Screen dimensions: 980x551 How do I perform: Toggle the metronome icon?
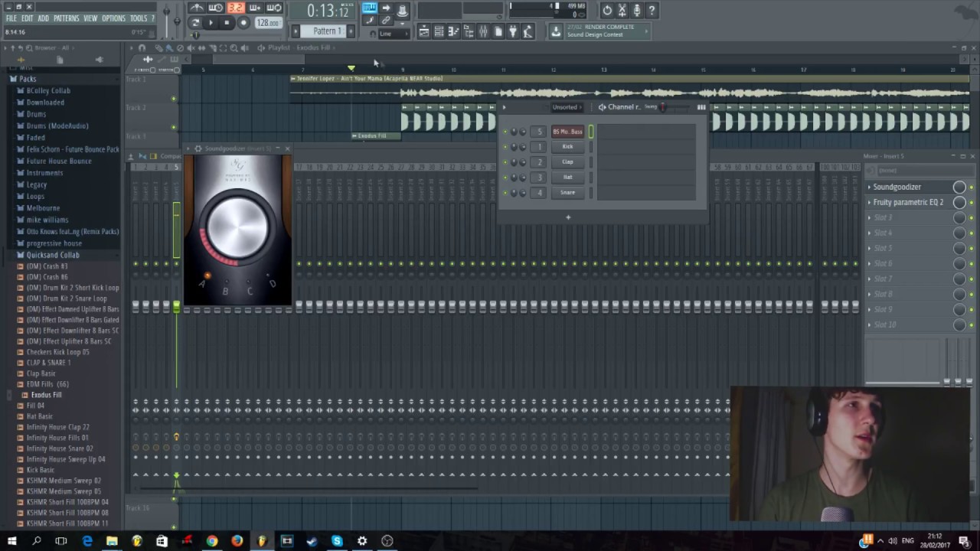[x=197, y=8]
